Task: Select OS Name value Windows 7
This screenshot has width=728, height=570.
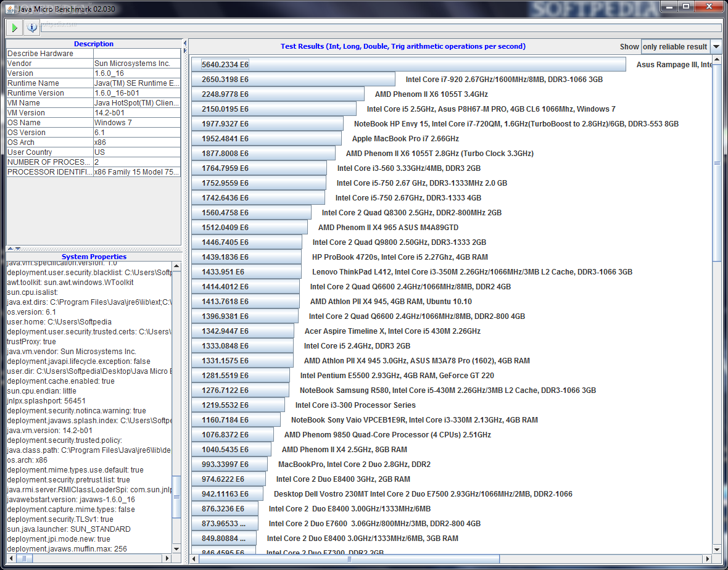Action: click(137, 123)
